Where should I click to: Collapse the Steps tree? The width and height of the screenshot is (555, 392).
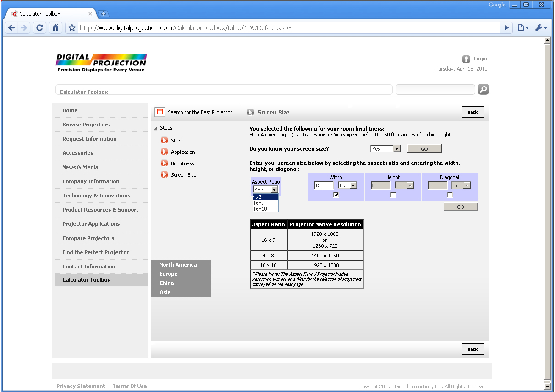[x=156, y=127]
